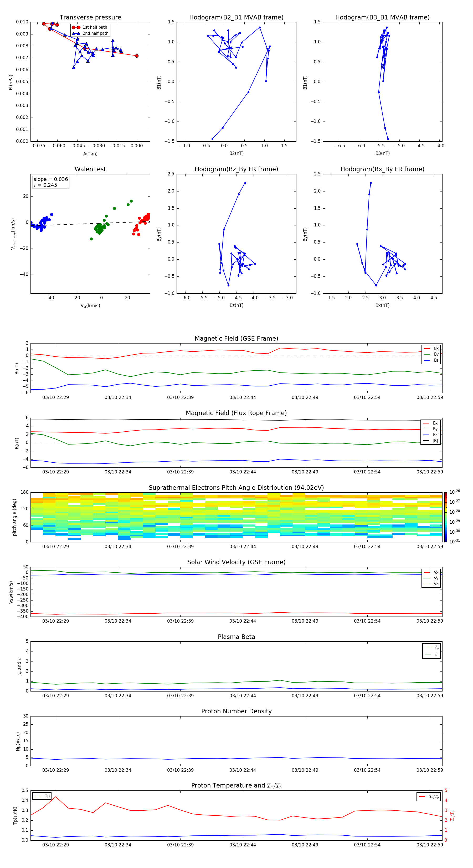473x868 pixels.
Task: Click the 'Bx' legend entry in GSE magnetic field plot
Action: (x=431, y=349)
